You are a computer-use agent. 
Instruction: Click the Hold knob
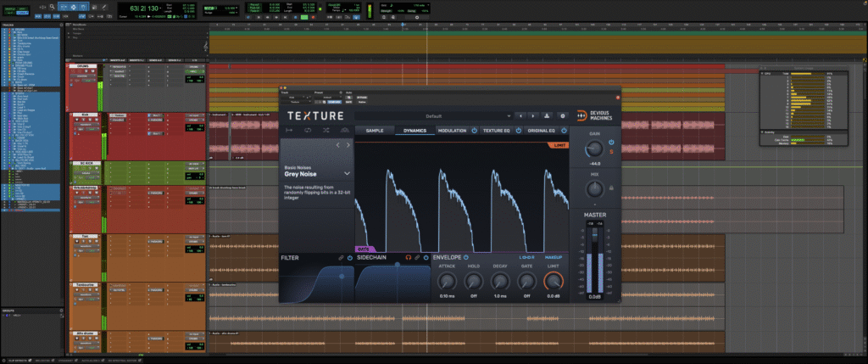(x=473, y=282)
